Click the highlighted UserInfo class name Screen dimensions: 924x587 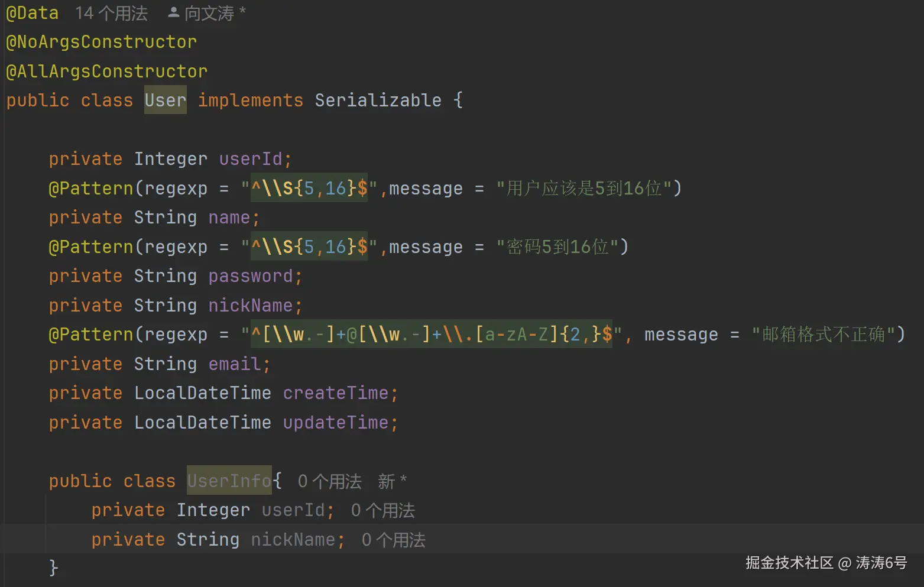(229, 481)
